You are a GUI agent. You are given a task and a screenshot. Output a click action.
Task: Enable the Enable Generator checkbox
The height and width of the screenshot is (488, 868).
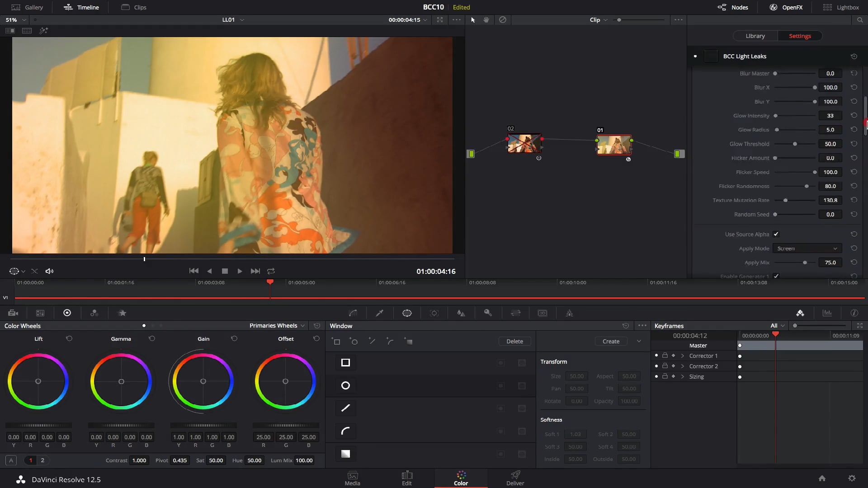pos(777,276)
